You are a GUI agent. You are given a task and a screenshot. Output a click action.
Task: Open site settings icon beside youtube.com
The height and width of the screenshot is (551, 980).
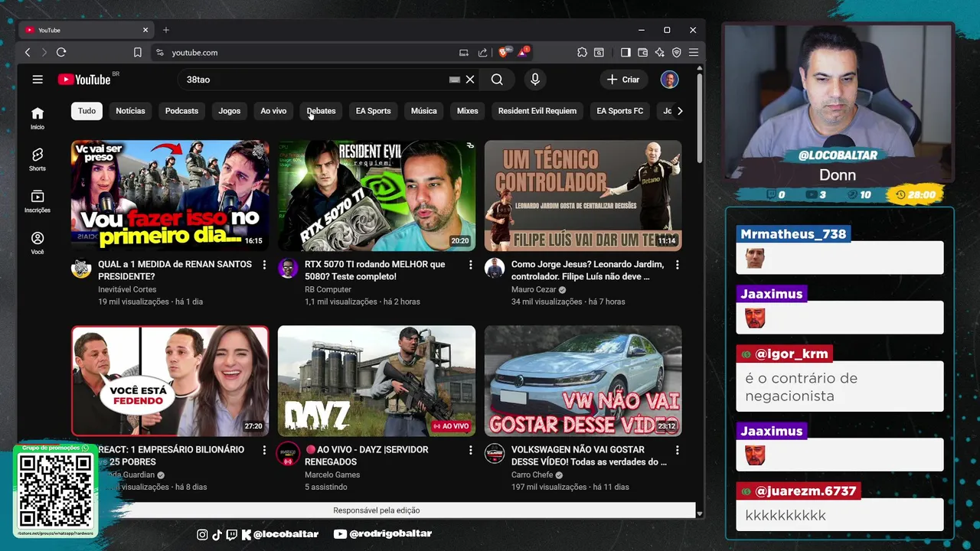[x=159, y=52]
